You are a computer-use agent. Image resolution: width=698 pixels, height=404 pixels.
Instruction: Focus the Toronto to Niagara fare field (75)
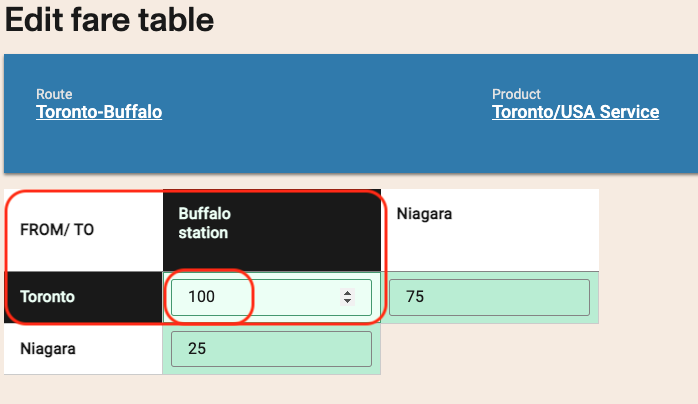(489, 297)
